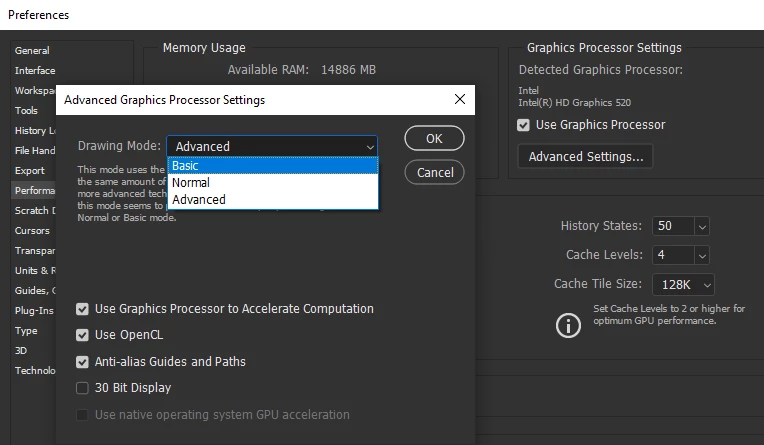Open Advanced Settings for graphics processor
The height and width of the screenshot is (445, 764).
(586, 156)
